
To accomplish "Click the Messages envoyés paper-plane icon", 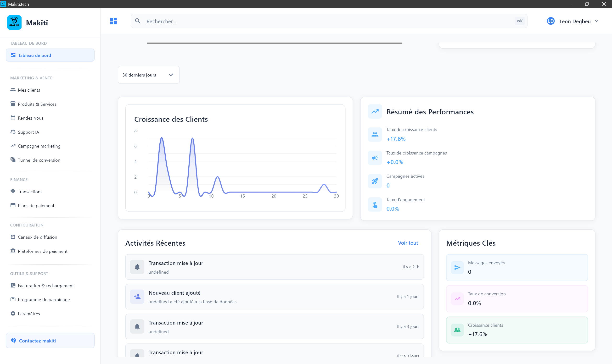I will (x=457, y=267).
